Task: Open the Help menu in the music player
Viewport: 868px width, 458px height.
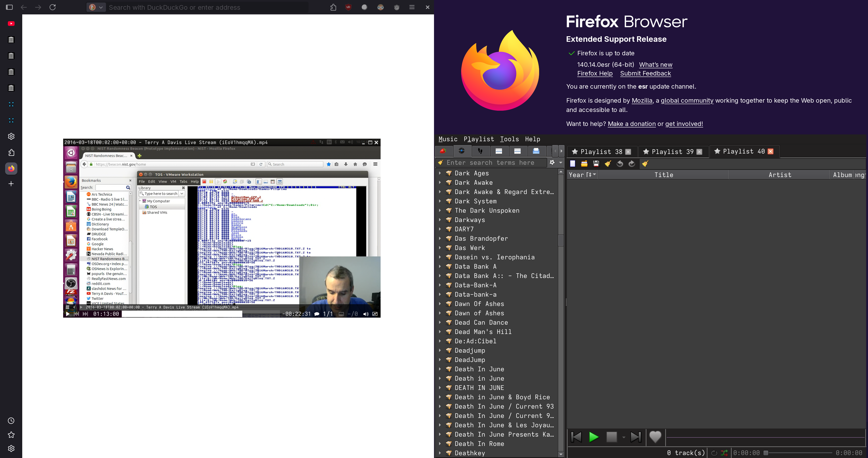Action: (532, 139)
